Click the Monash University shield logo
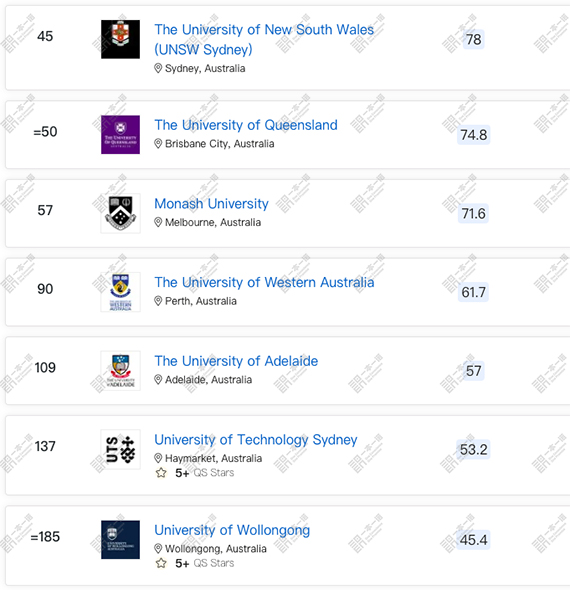Image resolution: width=570 pixels, height=590 pixels. pos(120,213)
